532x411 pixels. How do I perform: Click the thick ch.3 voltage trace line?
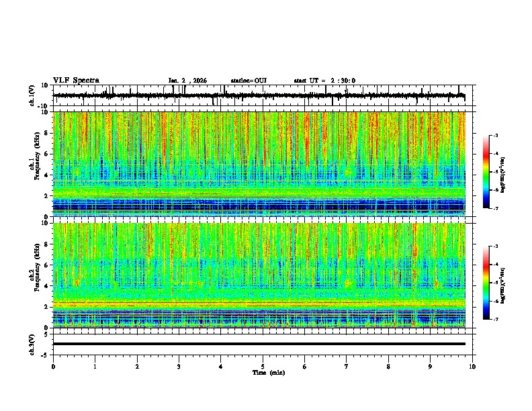point(259,344)
